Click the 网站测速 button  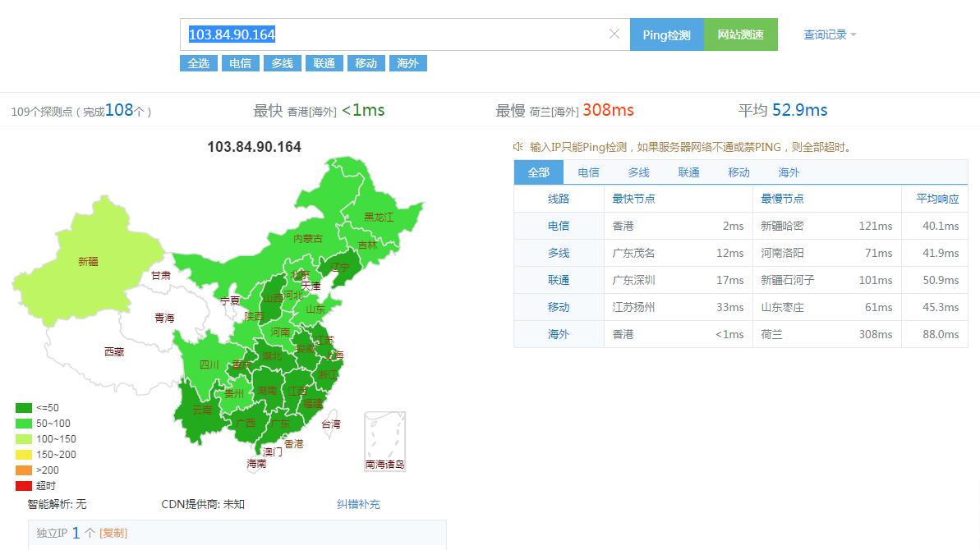click(x=740, y=34)
